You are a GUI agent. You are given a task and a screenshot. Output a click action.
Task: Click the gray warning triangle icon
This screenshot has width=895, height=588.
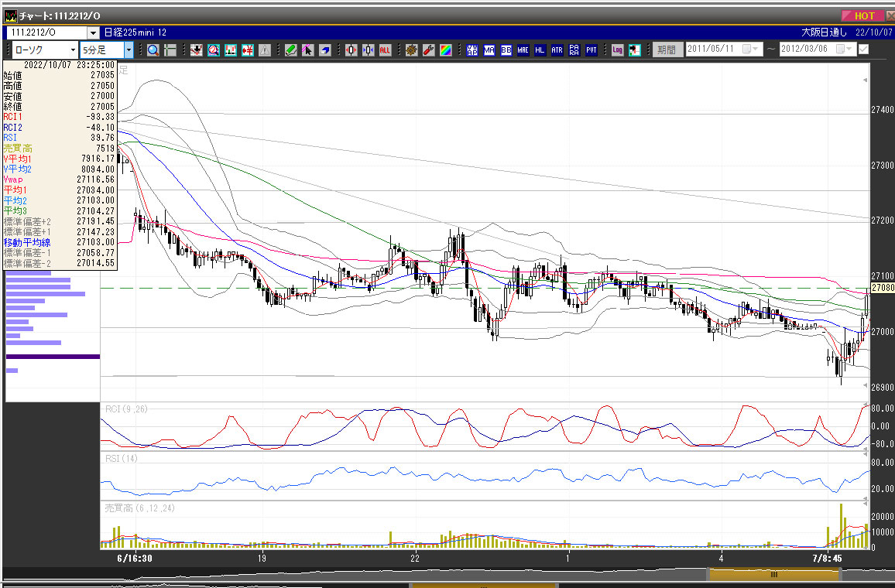[x=265, y=50]
